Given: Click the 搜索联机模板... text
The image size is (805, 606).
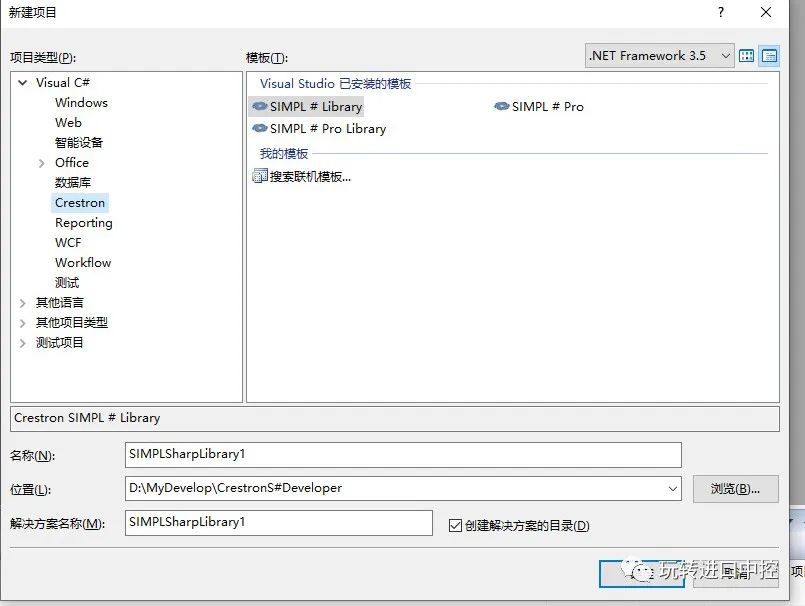Looking at the screenshot, I should click(311, 177).
